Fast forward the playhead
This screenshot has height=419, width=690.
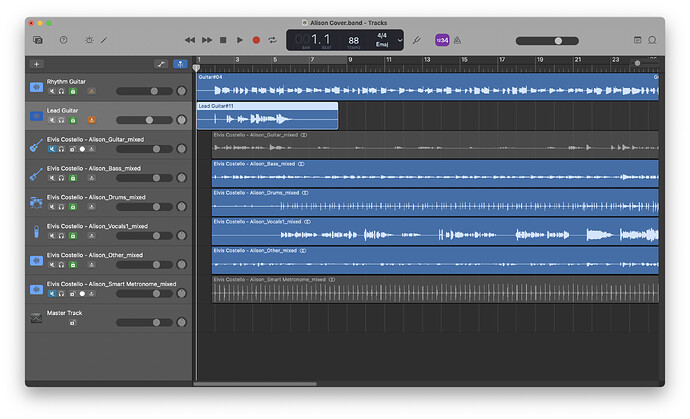point(207,40)
